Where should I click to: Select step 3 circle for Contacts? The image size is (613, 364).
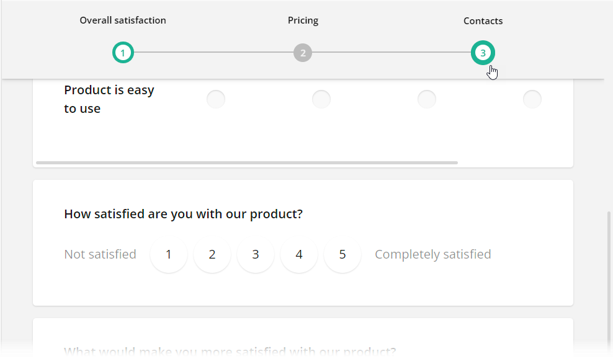coord(483,53)
